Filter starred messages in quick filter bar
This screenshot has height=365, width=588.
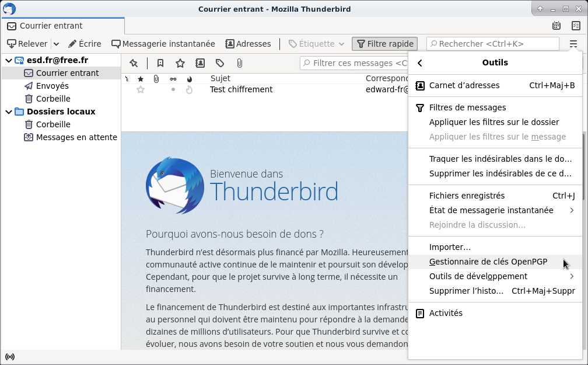(x=180, y=63)
